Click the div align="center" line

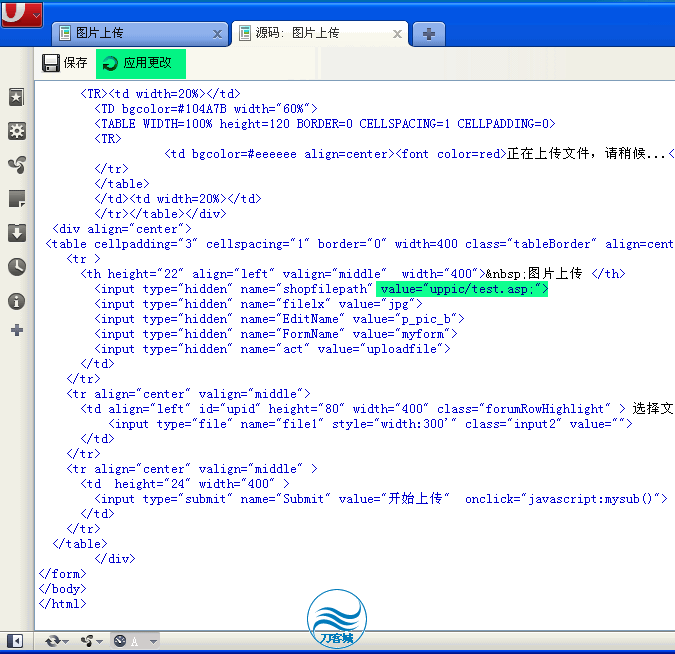[122, 229]
